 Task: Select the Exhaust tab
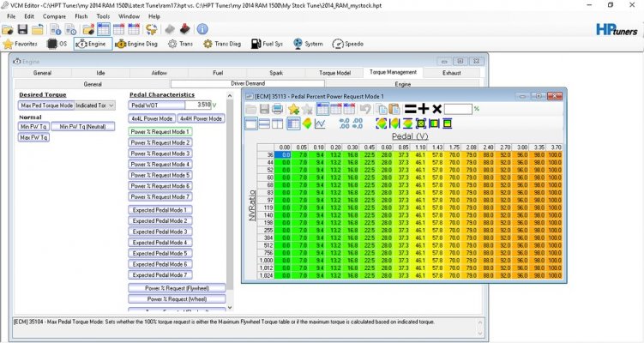tap(451, 73)
